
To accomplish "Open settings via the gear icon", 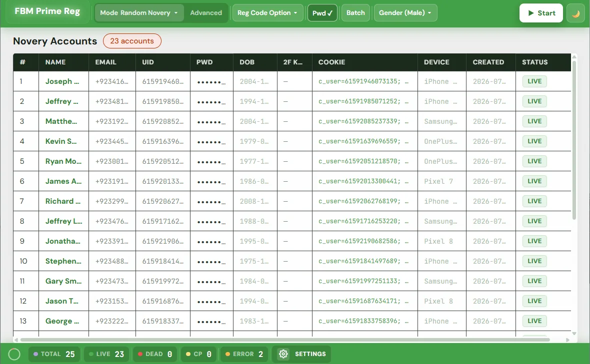I will click(283, 354).
